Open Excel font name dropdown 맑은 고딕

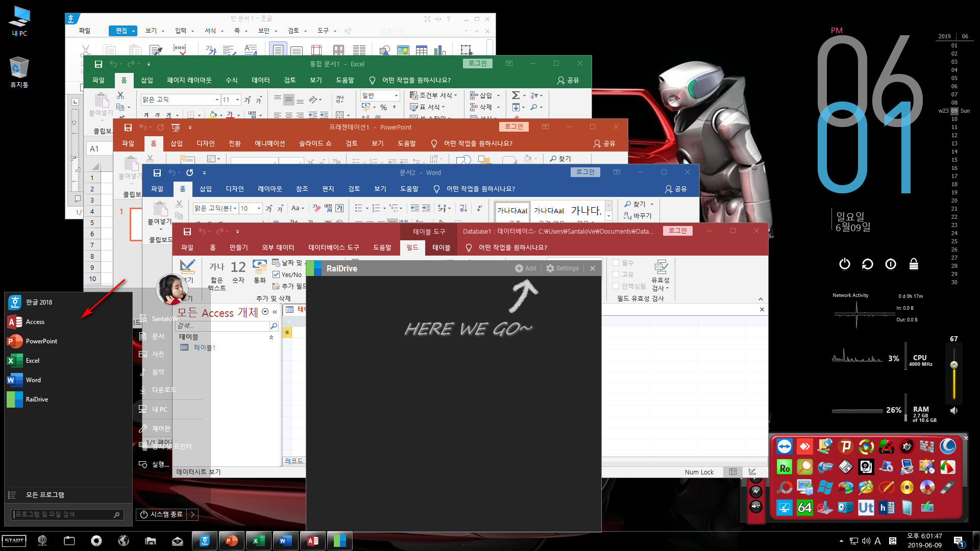tap(217, 99)
